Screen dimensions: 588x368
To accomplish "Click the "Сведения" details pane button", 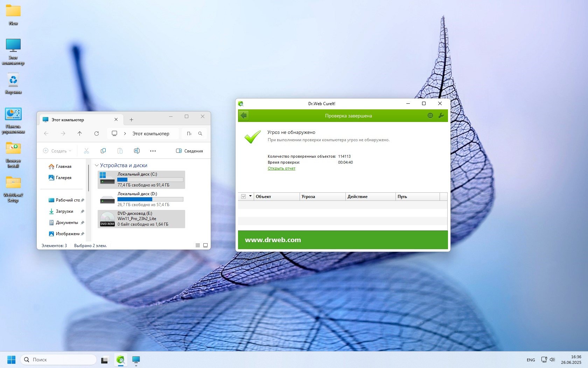I will tap(189, 151).
